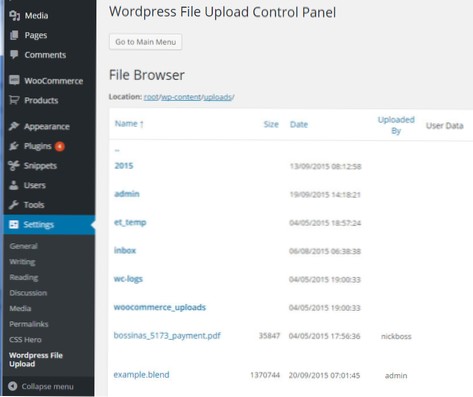Open Discussion settings submenu
473x397 pixels.
pos(28,293)
